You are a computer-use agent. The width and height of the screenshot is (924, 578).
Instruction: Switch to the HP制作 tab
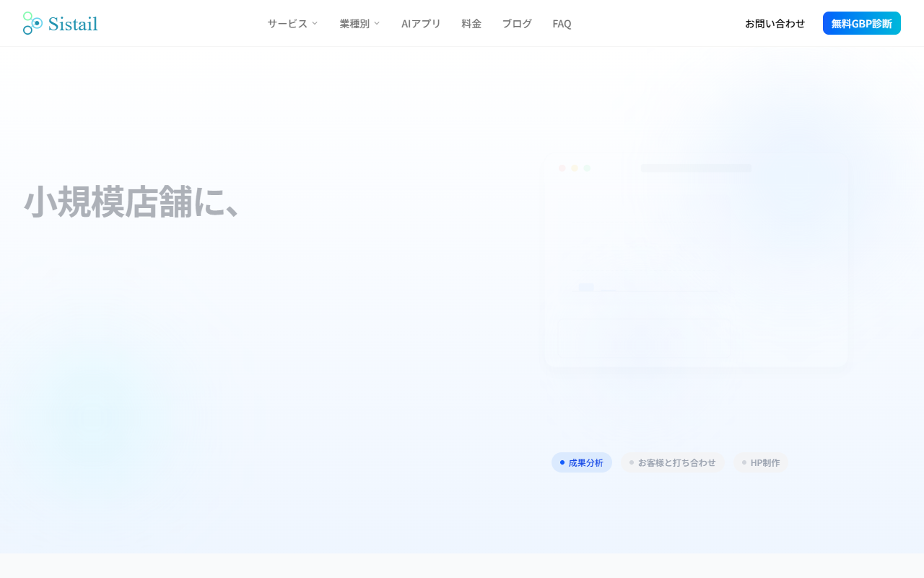[x=760, y=462]
